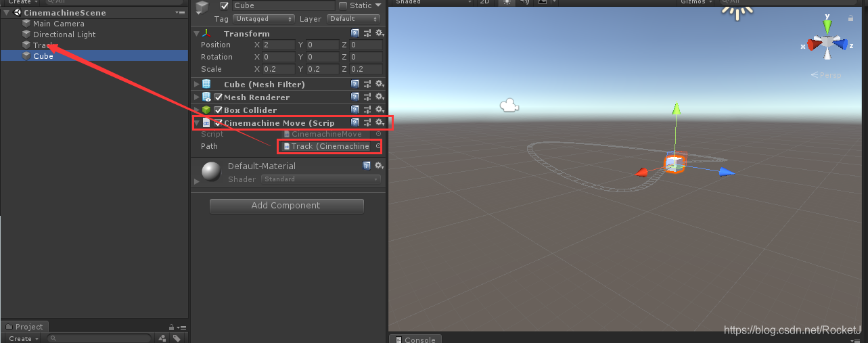Click Mesh Renderer help book icon

click(x=355, y=97)
